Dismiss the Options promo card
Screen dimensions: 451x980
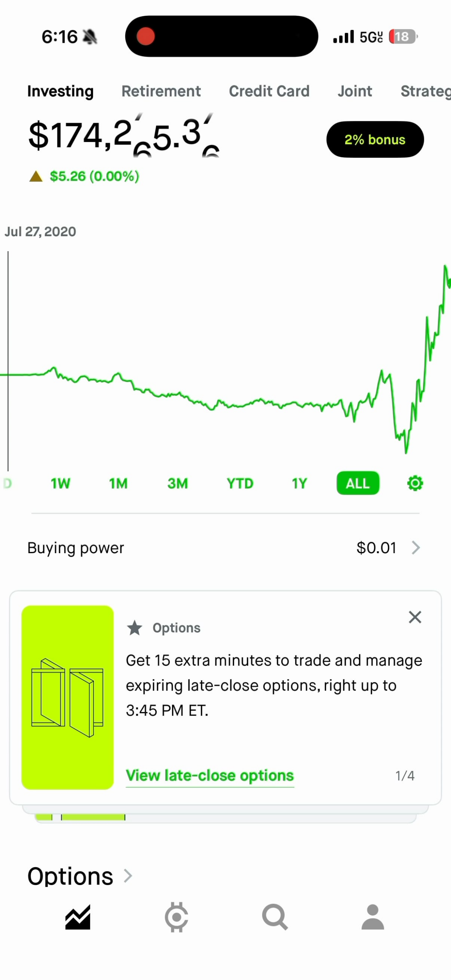tap(415, 617)
